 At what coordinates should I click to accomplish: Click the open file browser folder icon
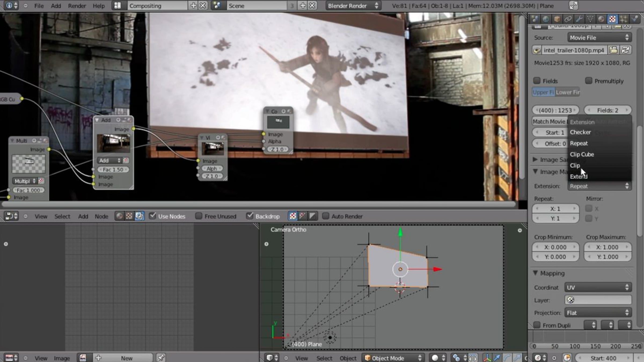613,50
